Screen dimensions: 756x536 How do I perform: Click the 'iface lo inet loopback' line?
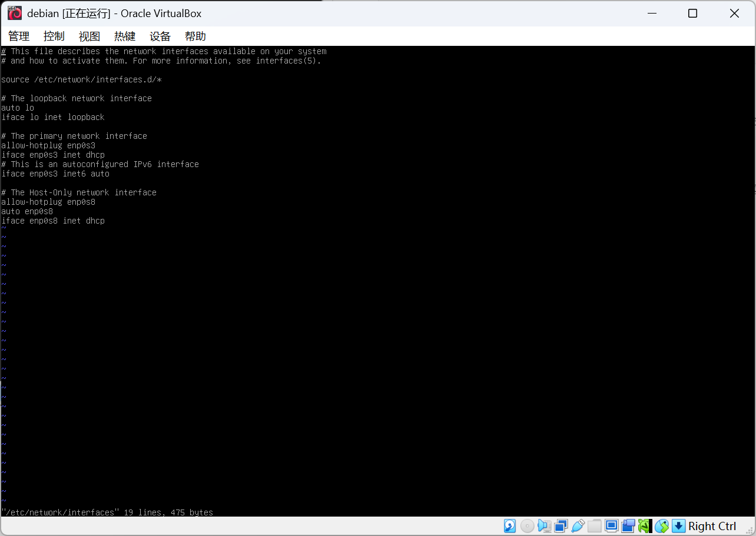pos(53,117)
